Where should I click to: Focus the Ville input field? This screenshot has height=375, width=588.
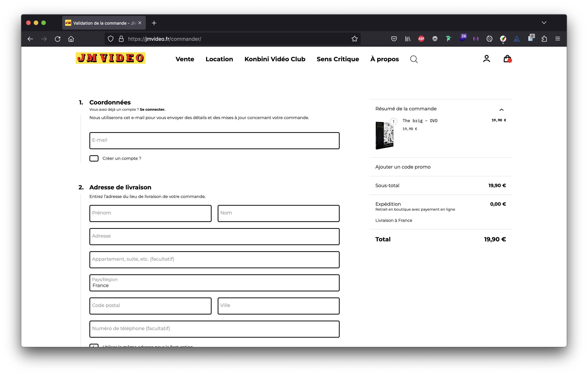pos(279,306)
